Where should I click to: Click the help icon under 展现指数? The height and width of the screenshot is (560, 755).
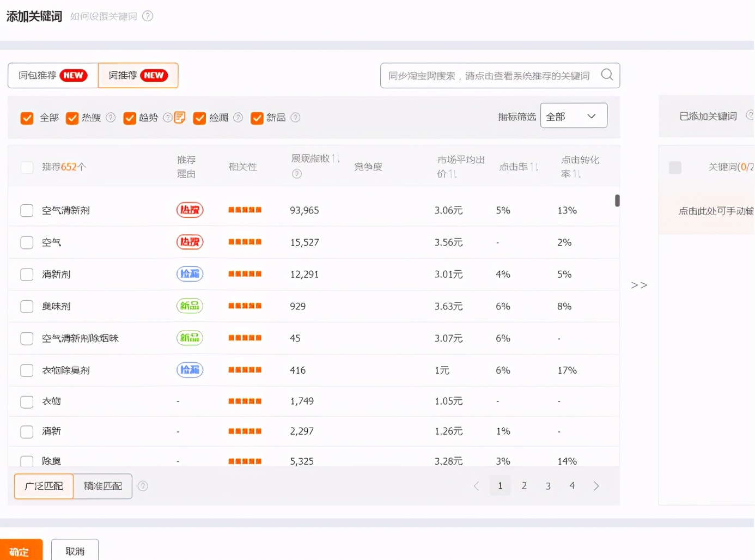[x=297, y=174]
